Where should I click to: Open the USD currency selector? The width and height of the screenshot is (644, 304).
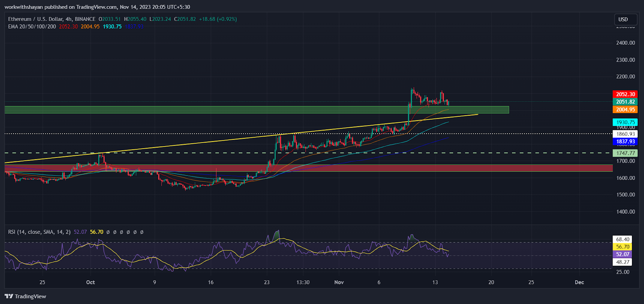(623, 19)
